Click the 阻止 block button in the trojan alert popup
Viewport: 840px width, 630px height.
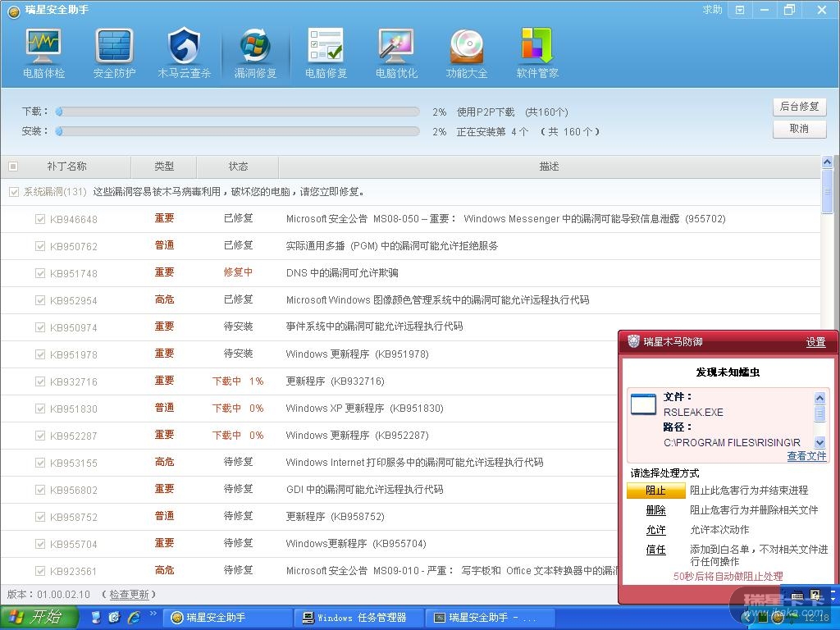[655, 491]
